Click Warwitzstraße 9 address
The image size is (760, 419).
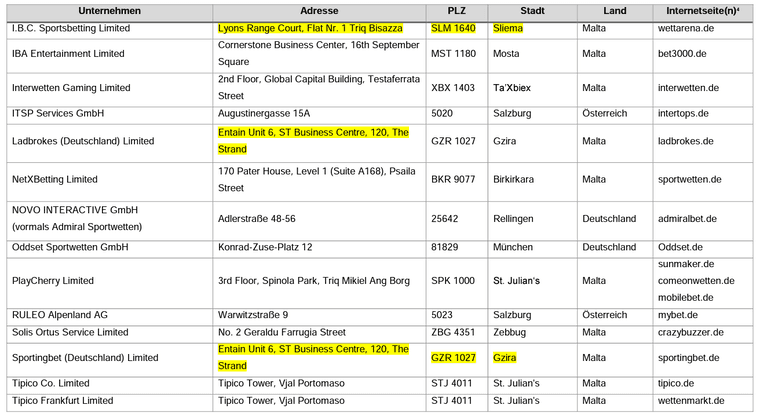click(253, 315)
